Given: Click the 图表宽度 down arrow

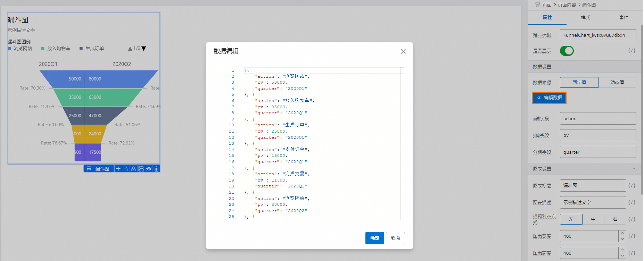Looking at the screenshot, I should click(622, 239).
